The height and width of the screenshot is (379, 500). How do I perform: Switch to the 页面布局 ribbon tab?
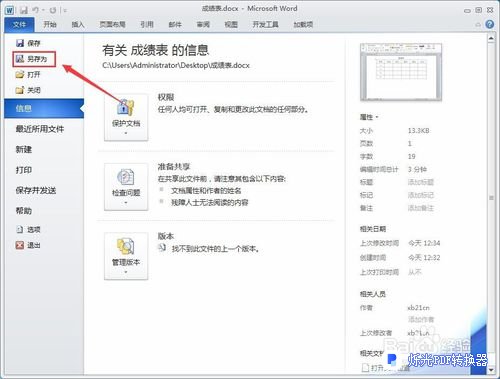(112, 24)
